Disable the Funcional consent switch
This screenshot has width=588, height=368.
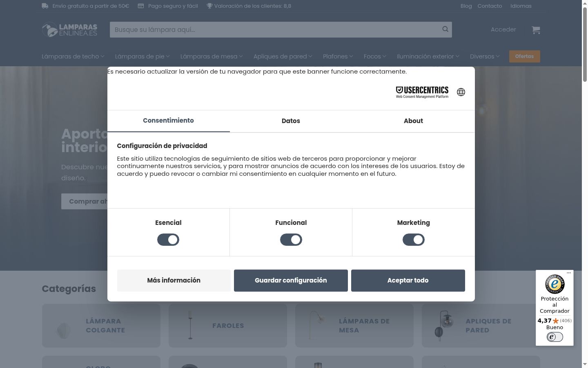[x=291, y=240]
